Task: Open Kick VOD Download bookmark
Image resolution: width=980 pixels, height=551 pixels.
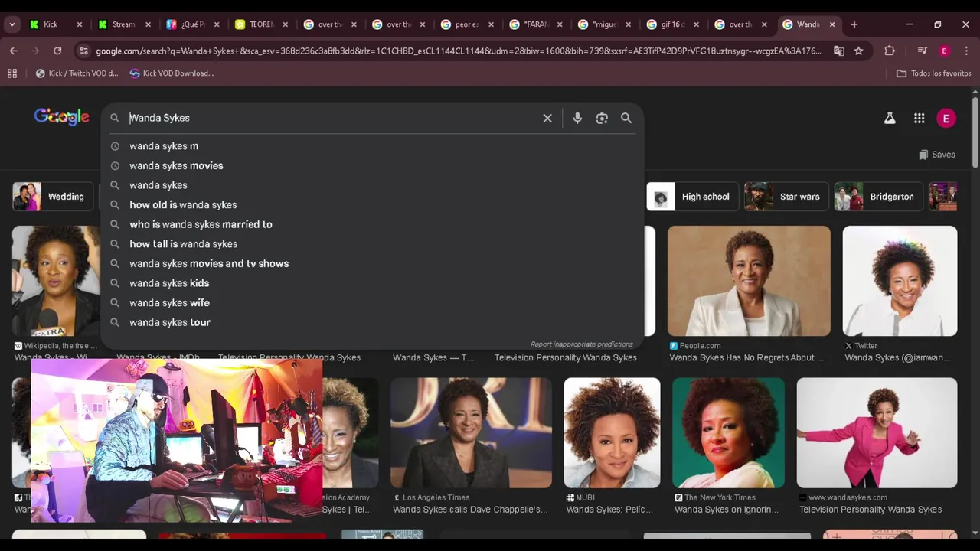Action: pos(171,73)
